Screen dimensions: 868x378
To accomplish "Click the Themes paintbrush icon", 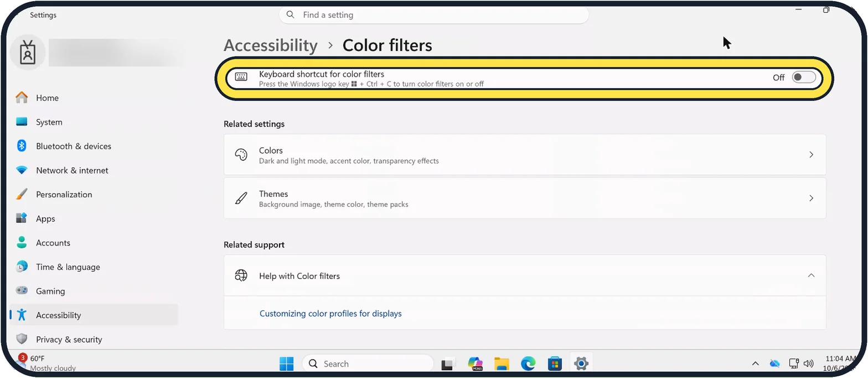I will click(241, 198).
